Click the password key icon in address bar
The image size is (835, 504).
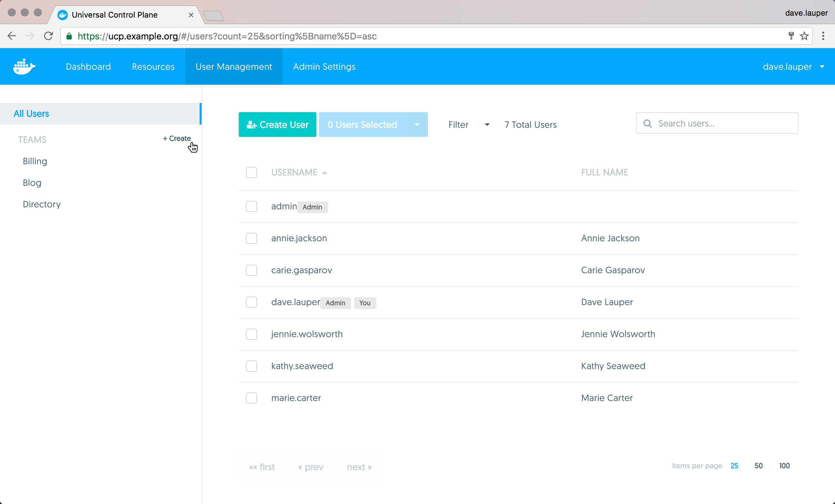(791, 36)
